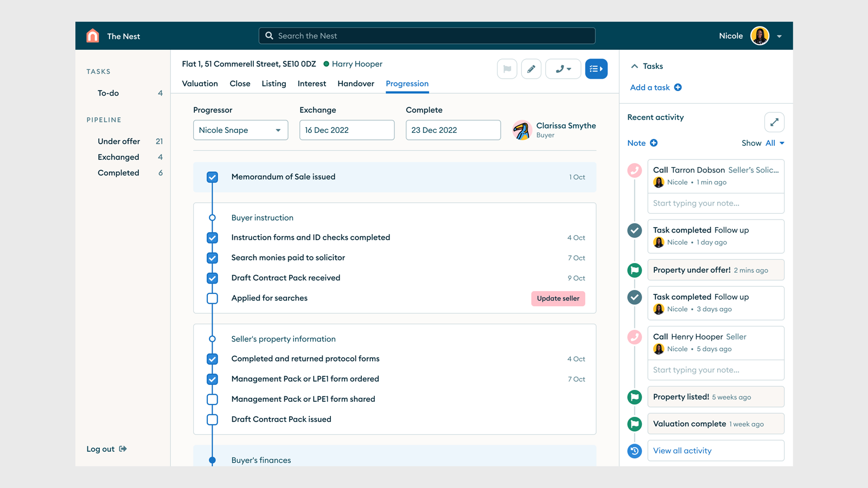Switch to the Valuation tab
Viewport: 868px width, 488px height.
[x=200, y=84]
